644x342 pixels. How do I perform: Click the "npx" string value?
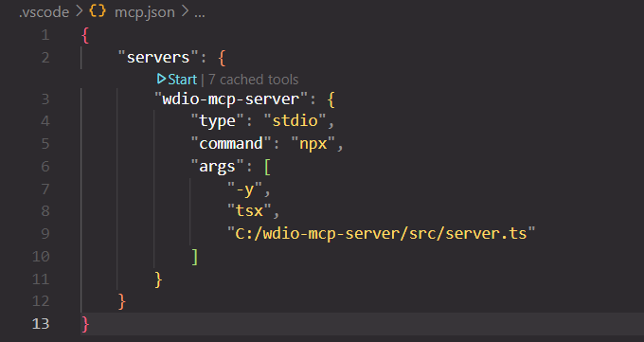pos(313,143)
